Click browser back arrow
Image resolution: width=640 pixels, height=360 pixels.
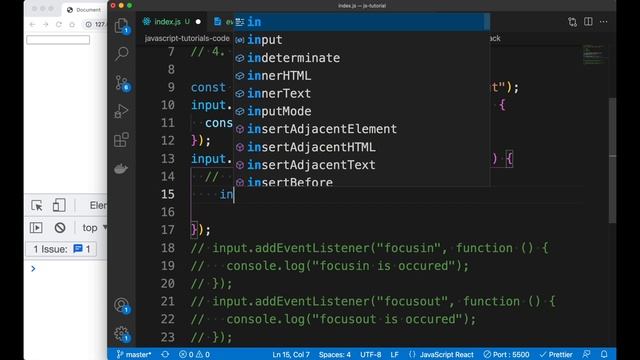33,24
